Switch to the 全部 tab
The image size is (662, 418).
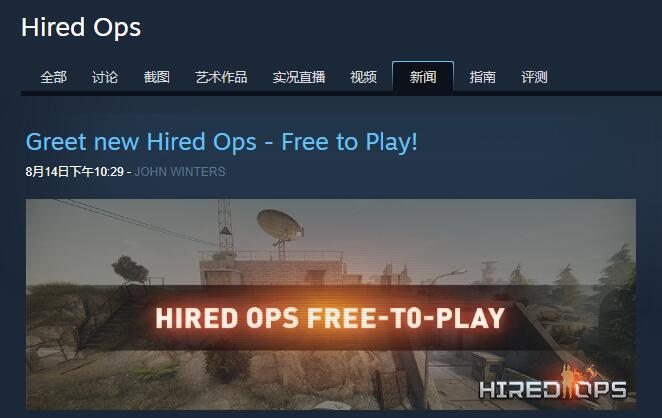click(54, 77)
